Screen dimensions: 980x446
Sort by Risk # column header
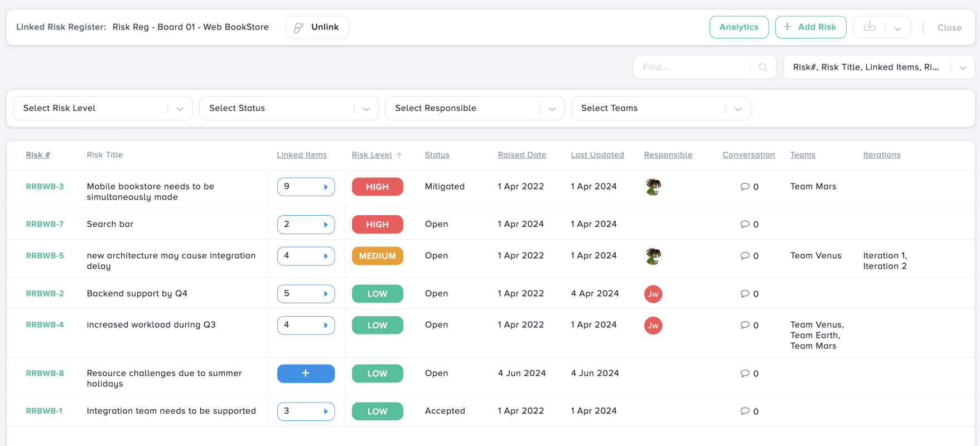tap(38, 155)
